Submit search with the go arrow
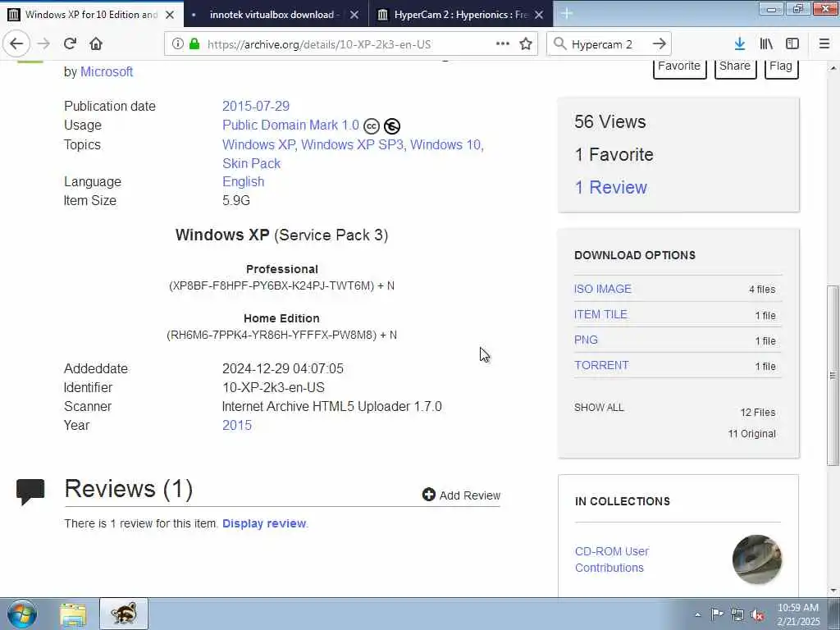 click(x=660, y=44)
